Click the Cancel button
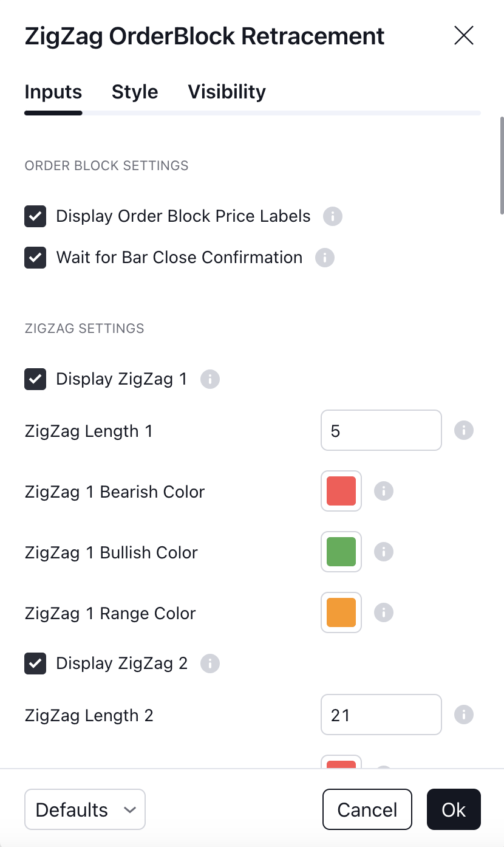Viewport: 504px width, 847px height. point(367,809)
